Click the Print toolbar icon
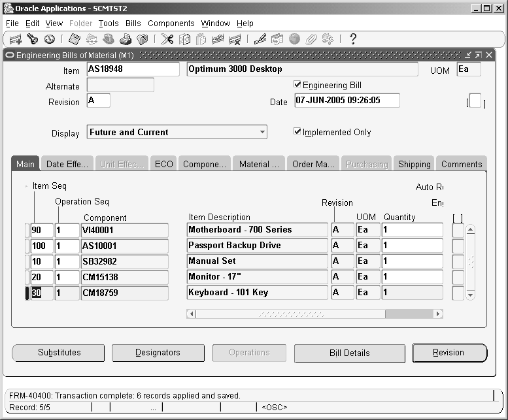This screenshot has width=508, height=420. pos(126,39)
